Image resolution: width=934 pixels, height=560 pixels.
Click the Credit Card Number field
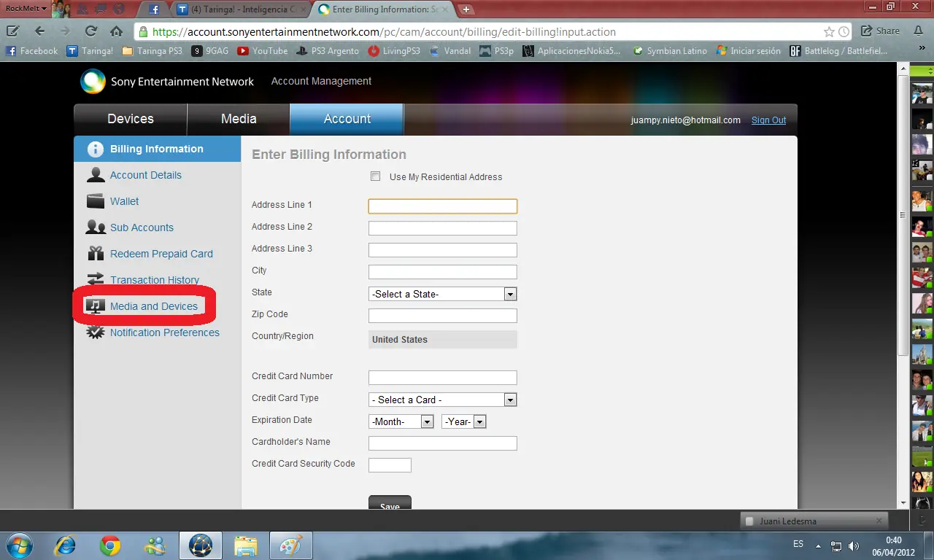(x=443, y=378)
